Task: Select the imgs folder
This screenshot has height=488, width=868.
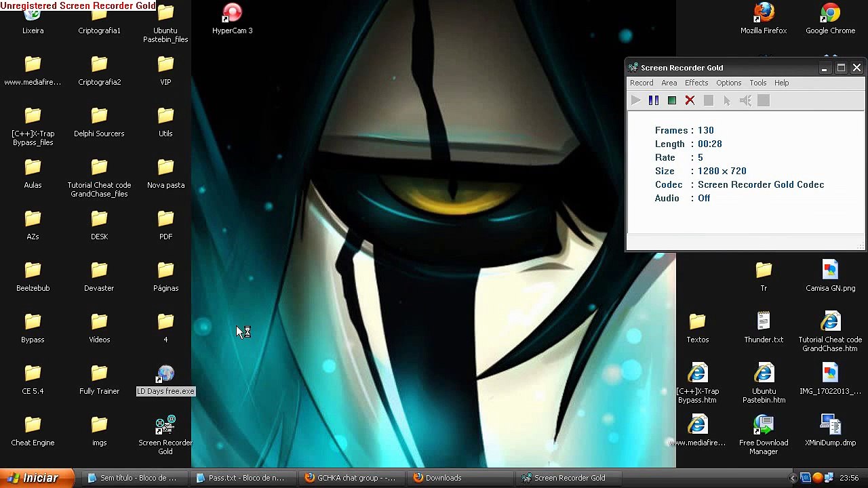Action: tap(99, 431)
